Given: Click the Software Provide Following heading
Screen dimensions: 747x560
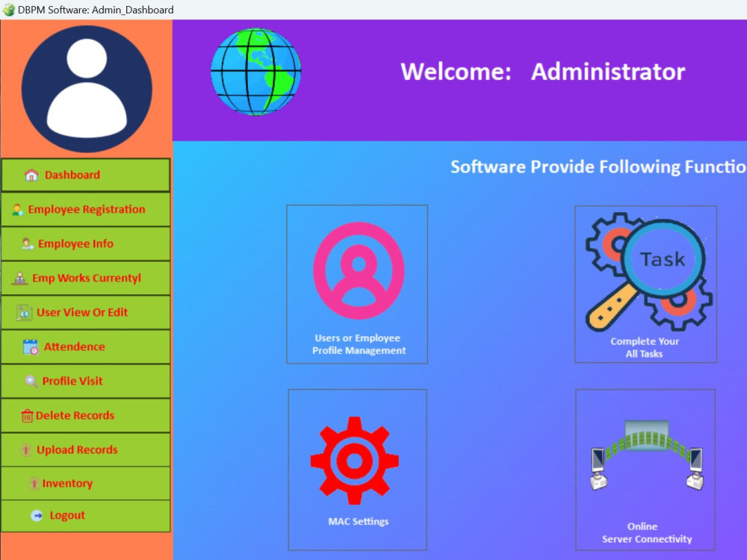Looking at the screenshot, I should (598, 167).
